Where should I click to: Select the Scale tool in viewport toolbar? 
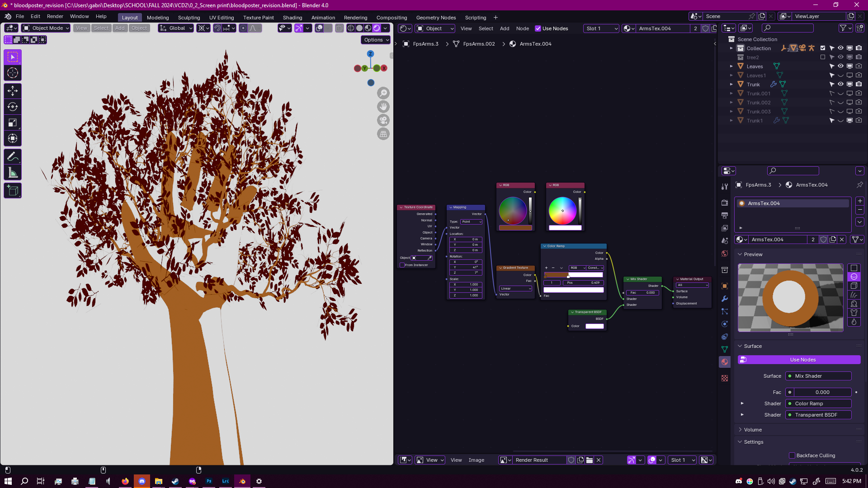[x=13, y=122]
